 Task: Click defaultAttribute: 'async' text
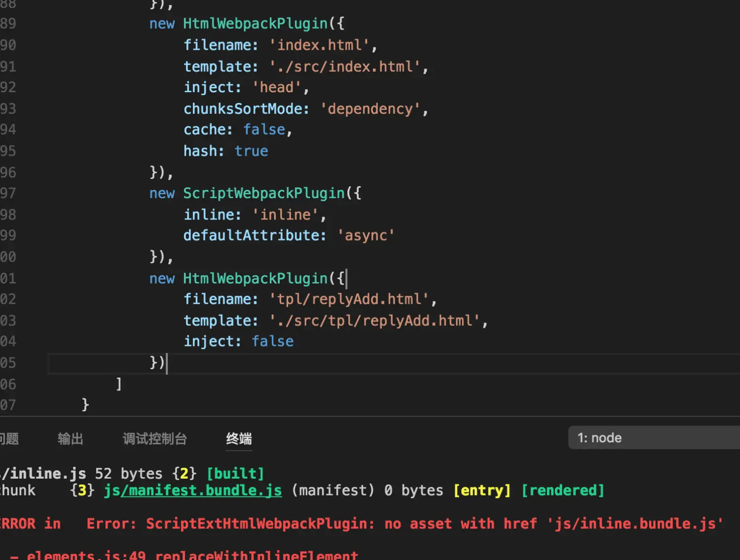tap(289, 235)
